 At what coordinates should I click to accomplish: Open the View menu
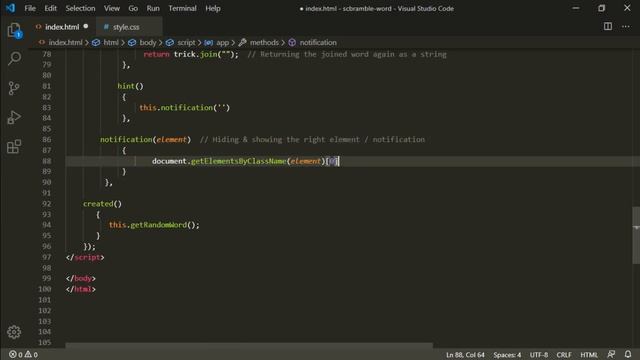point(111,8)
